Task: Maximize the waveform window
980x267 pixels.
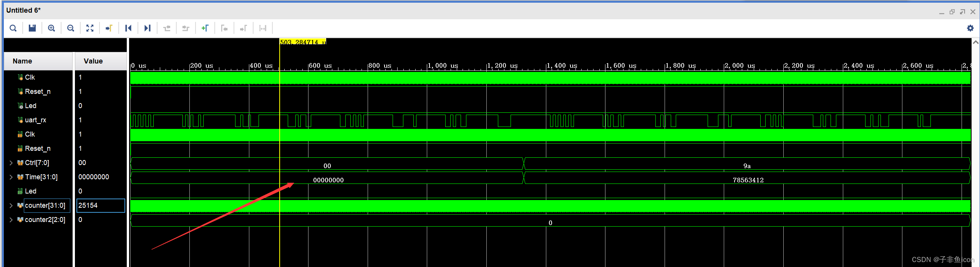Action: coord(962,12)
